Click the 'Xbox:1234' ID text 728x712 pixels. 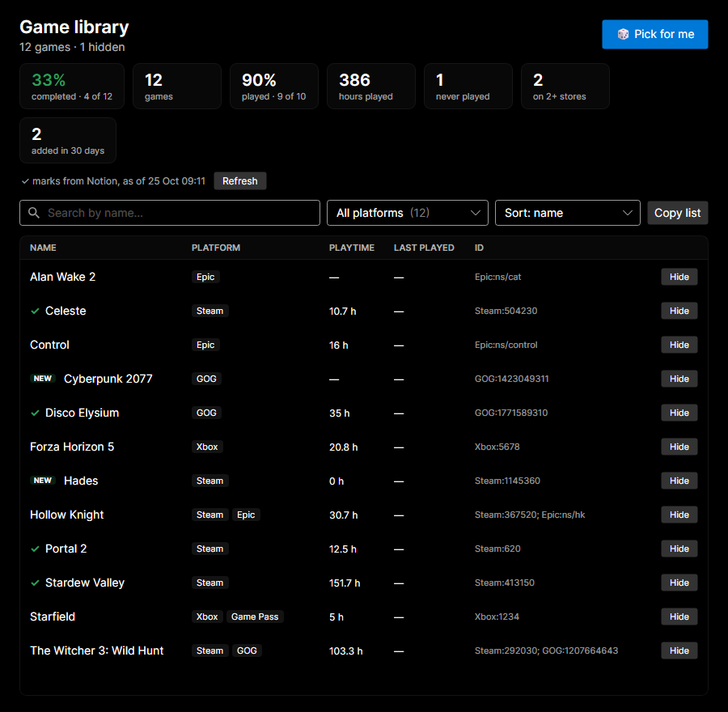coord(497,617)
